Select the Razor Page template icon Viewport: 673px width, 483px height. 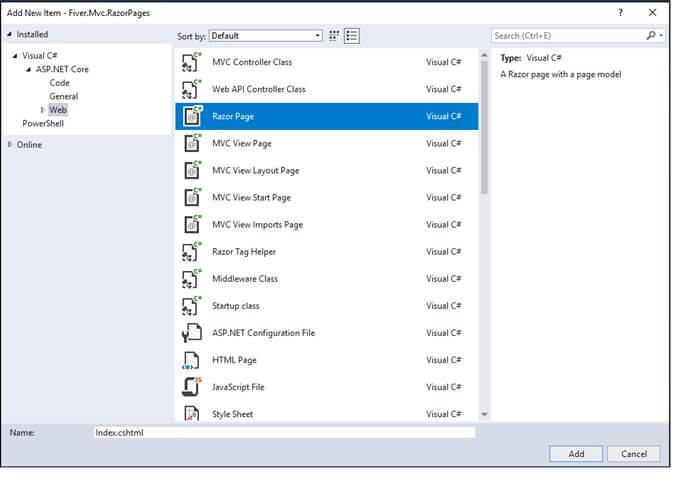point(191,116)
